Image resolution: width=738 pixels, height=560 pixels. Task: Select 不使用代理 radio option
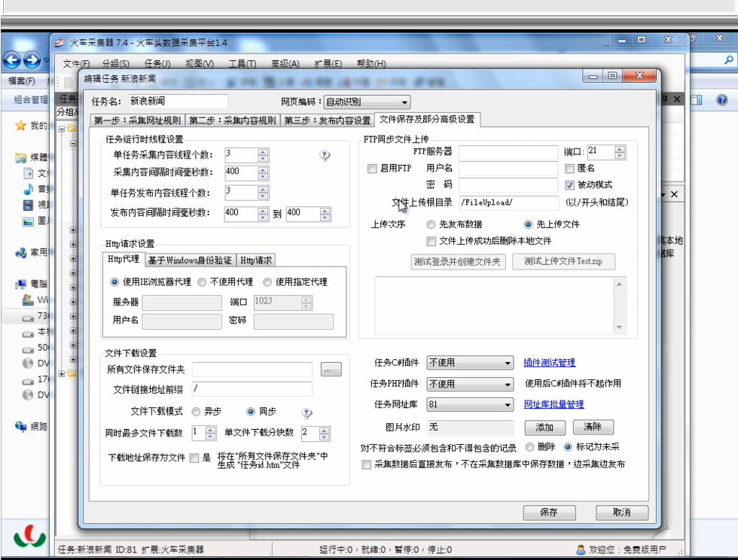point(202,282)
